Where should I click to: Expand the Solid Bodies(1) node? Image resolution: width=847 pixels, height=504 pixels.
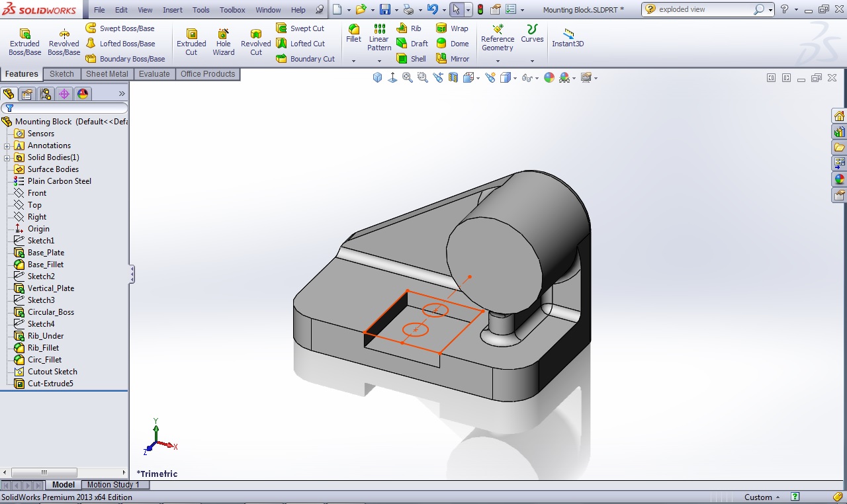7,157
